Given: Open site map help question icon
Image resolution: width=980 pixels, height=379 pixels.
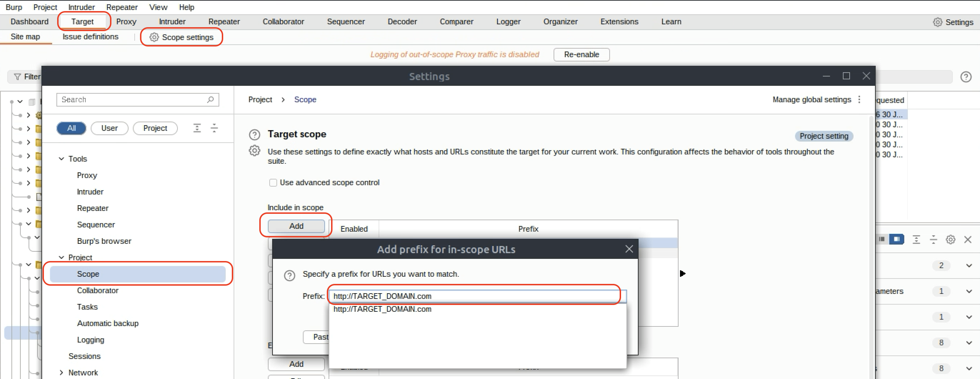Looking at the screenshot, I should [x=966, y=77].
